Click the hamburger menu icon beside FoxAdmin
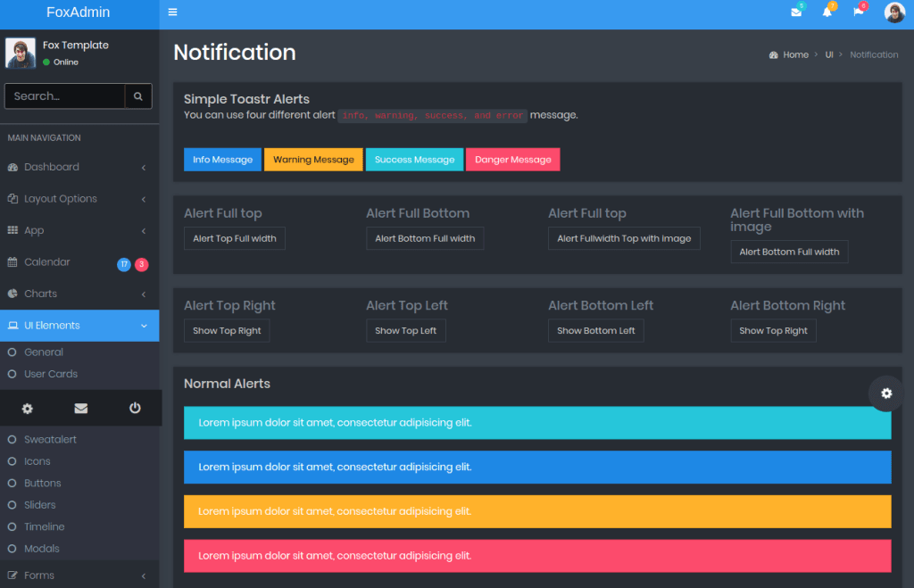The image size is (914, 588). point(172,12)
